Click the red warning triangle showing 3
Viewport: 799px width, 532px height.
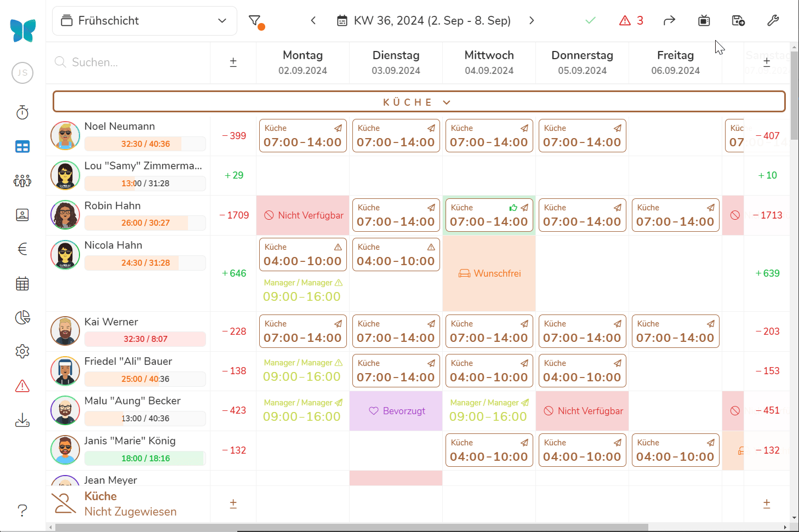[x=631, y=21]
